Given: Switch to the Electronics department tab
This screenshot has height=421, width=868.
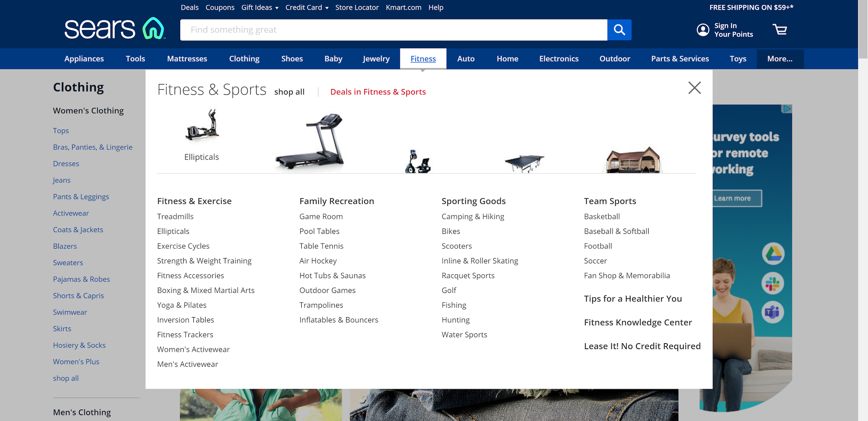Looking at the screenshot, I should (x=559, y=59).
